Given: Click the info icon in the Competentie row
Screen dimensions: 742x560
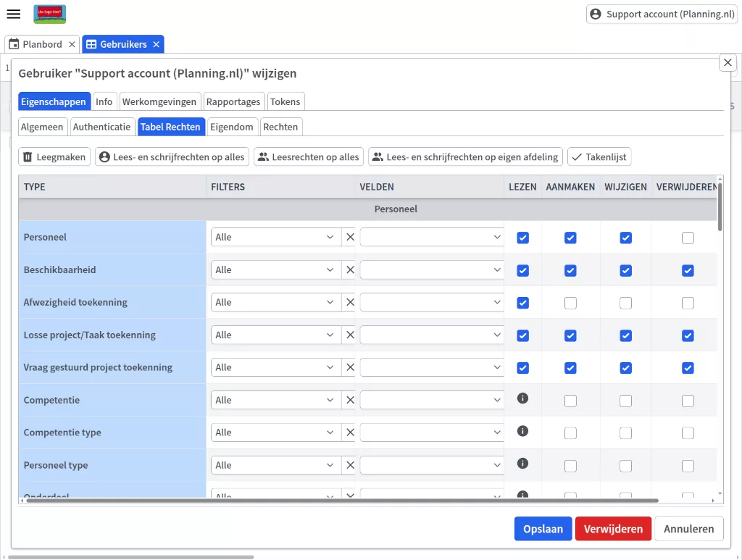Looking at the screenshot, I should pos(522,398).
